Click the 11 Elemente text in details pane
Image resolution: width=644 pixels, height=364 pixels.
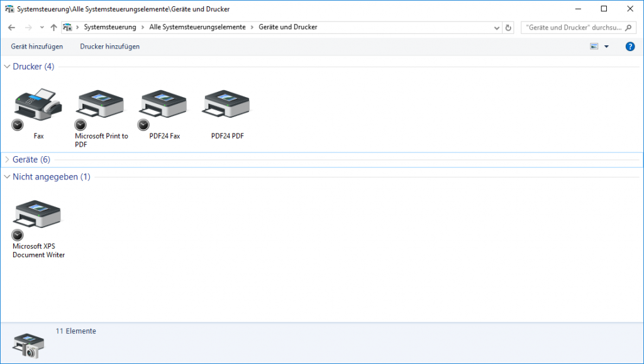[x=76, y=331]
